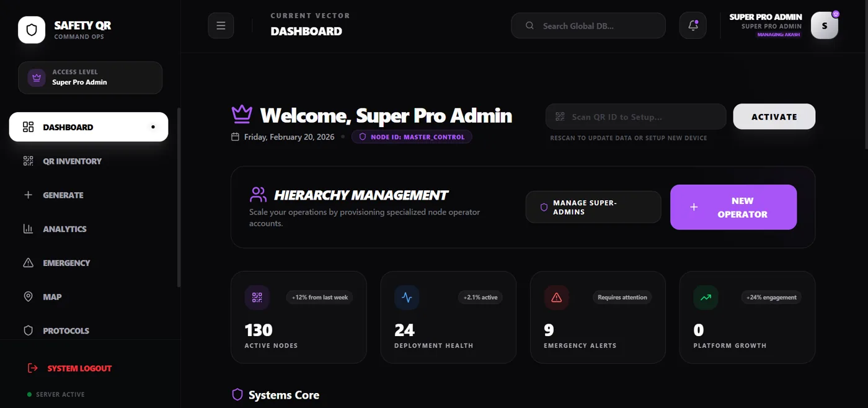Click the 'Requires attention' tag

point(622,298)
